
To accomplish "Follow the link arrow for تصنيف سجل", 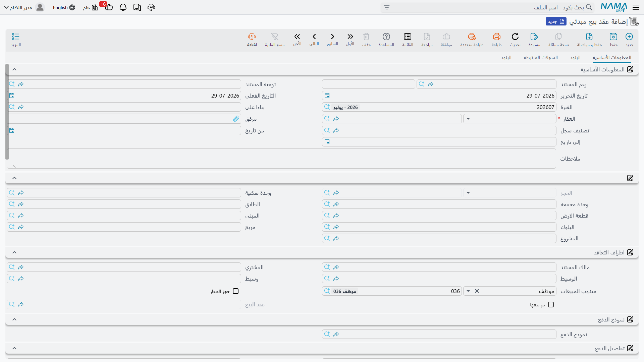I will coord(336,130).
